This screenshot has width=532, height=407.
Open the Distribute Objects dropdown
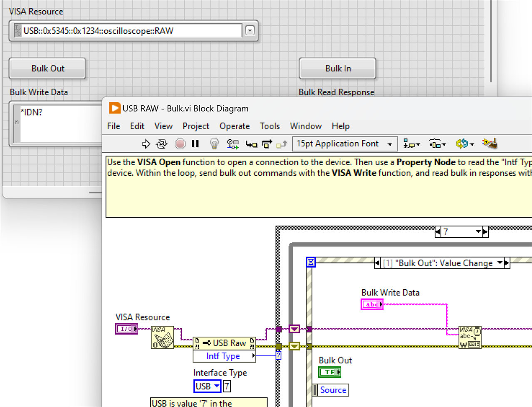click(437, 144)
